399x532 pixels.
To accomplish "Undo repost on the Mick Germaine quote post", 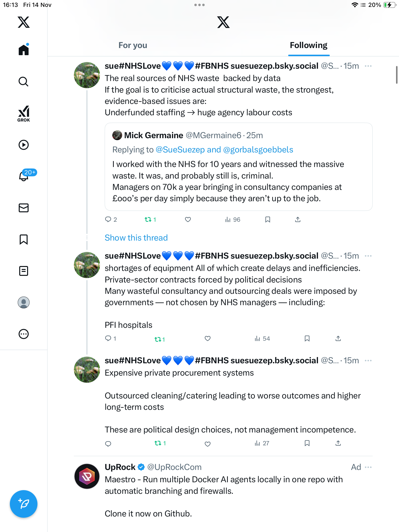I will (x=148, y=219).
